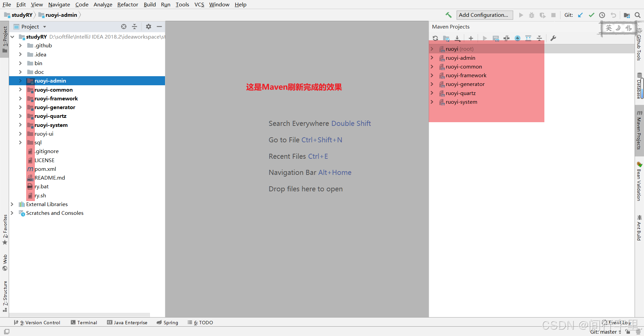
Task: Click the Debug bug icon
Action: tap(532, 15)
